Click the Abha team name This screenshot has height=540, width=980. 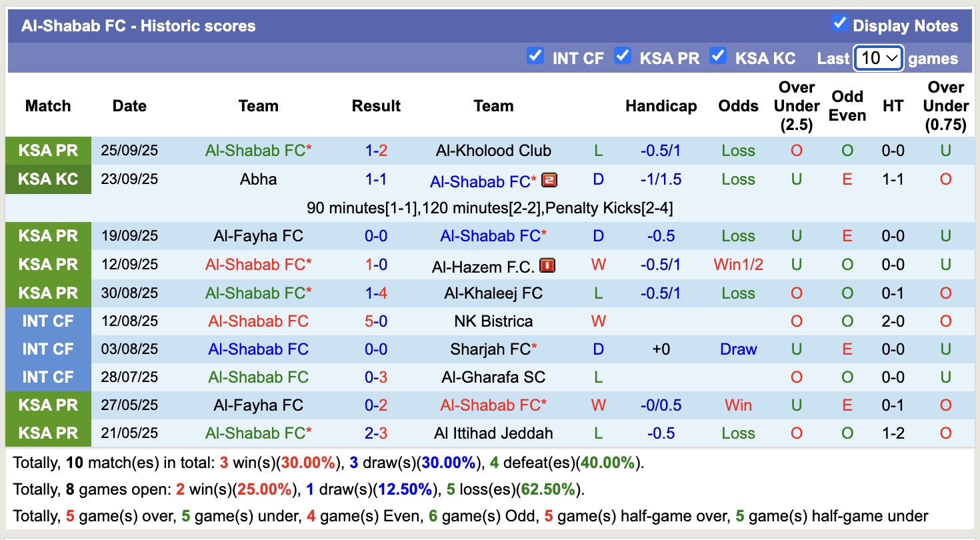point(258,179)
